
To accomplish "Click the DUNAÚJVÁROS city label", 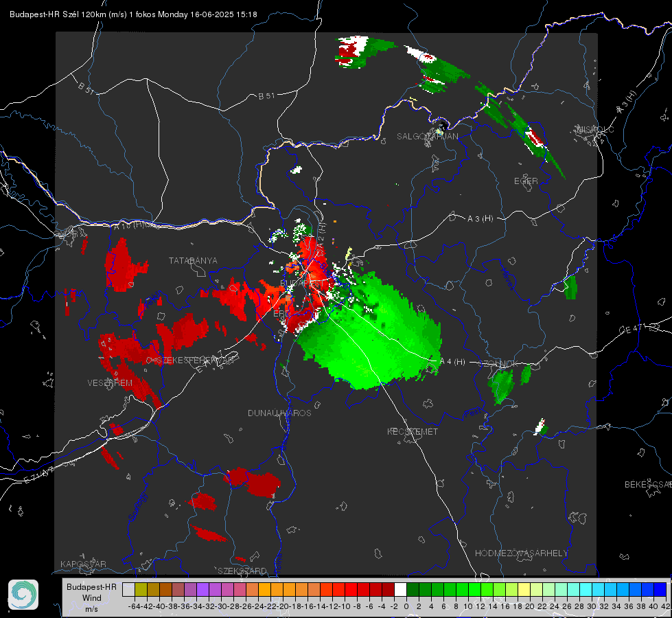I will (279, 413).
